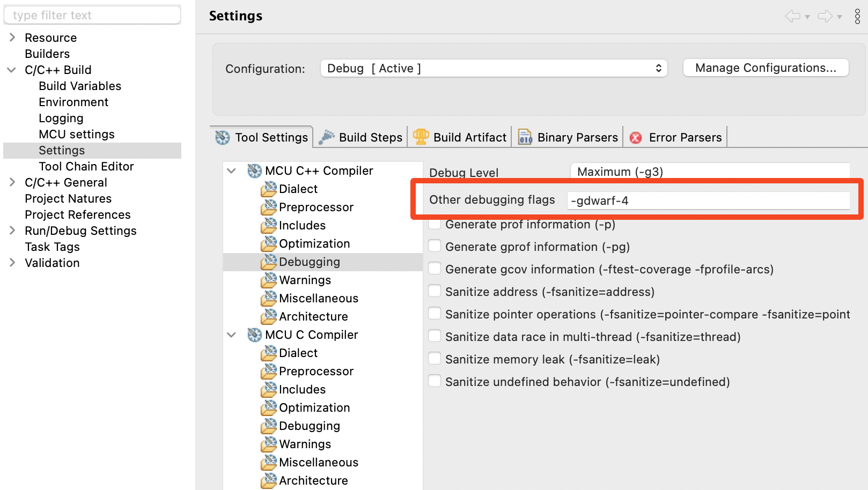The height and width of the screenshot is (490, 868).
Task: Click the Build Artifact trophy icon
Action: click(x=421, y=137)
